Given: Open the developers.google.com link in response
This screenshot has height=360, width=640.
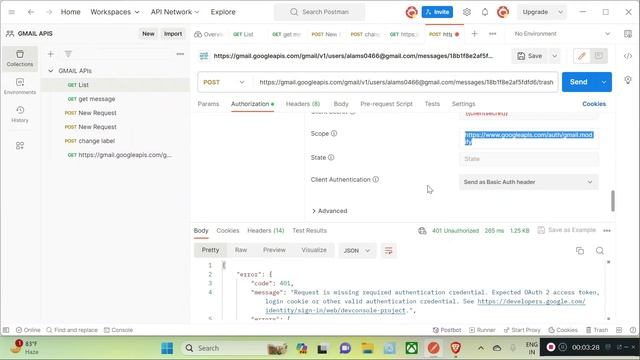Looking at the screenshot, I should click(531, 301).
